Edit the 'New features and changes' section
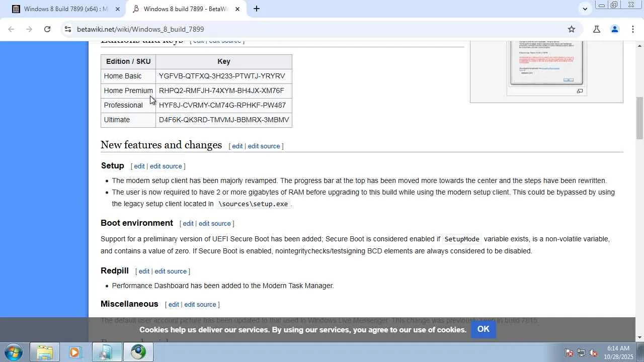This screenshot has width=644, height=362. click(x=237, y=146)
